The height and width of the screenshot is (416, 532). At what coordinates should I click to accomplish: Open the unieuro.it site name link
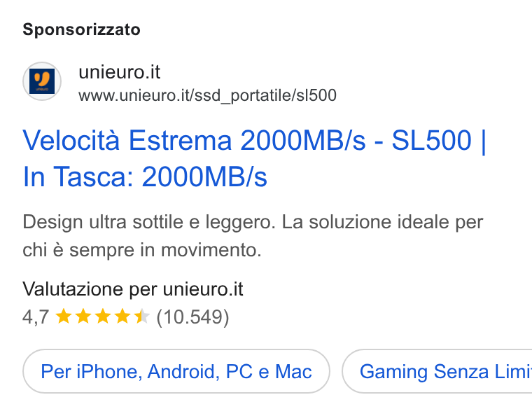coord(120,72)
